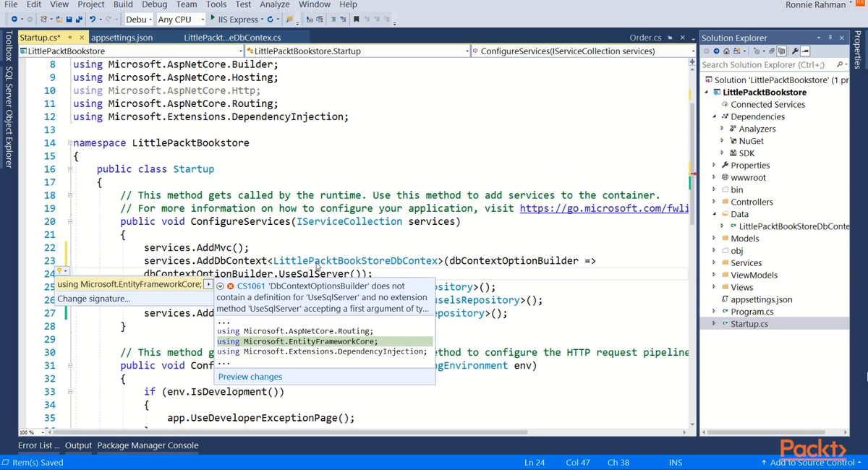Screen dimensions: 868x470
Task: Toggle Preview Selected Items in Solution Explorer
Action: 805,51
